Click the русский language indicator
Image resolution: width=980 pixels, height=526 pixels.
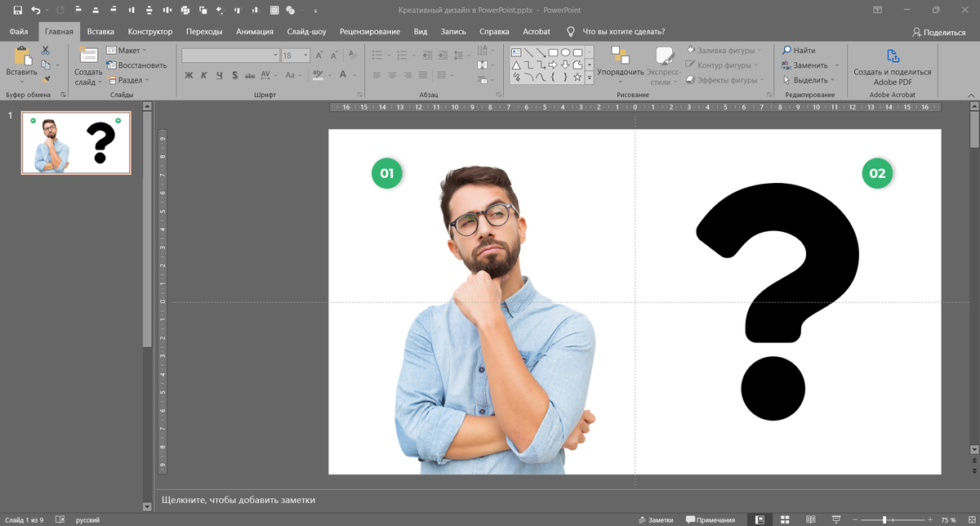88,519
